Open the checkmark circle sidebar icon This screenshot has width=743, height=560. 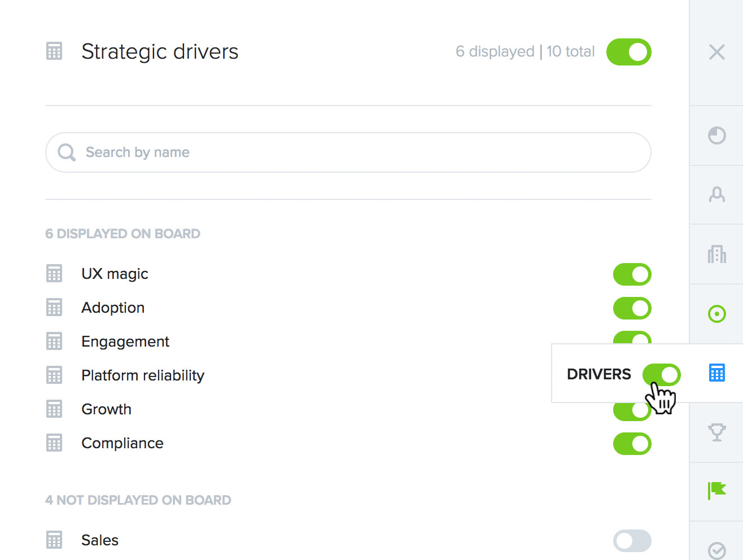(x=716, y=550)
